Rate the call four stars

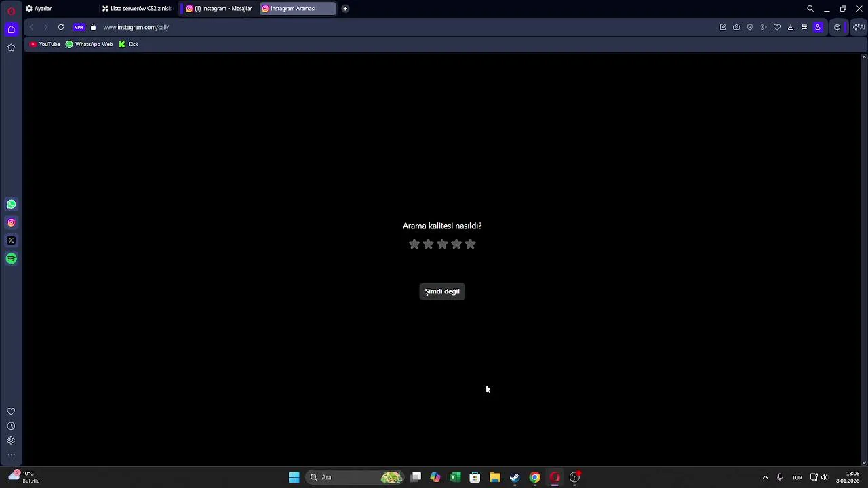tap(456, 244)
